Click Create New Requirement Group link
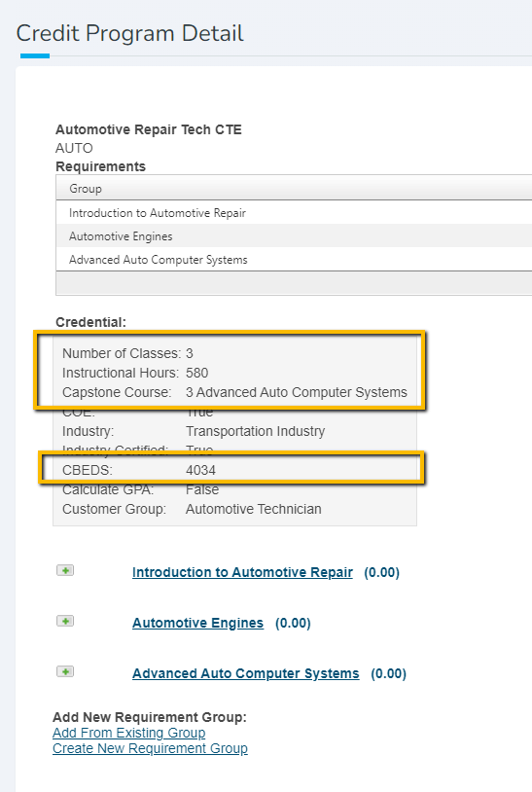Viewport: 532px width, 792px height. 150,748
